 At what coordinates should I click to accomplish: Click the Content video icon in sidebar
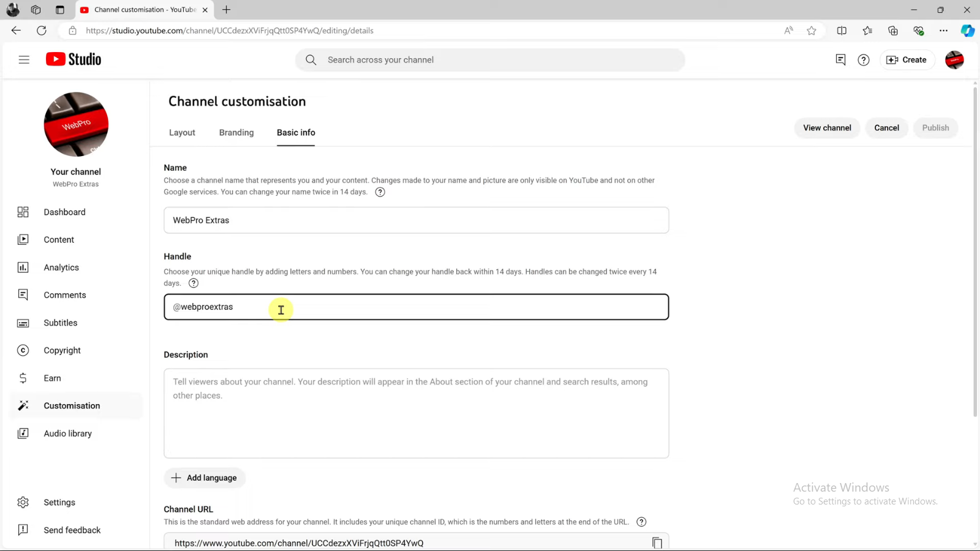23,239
